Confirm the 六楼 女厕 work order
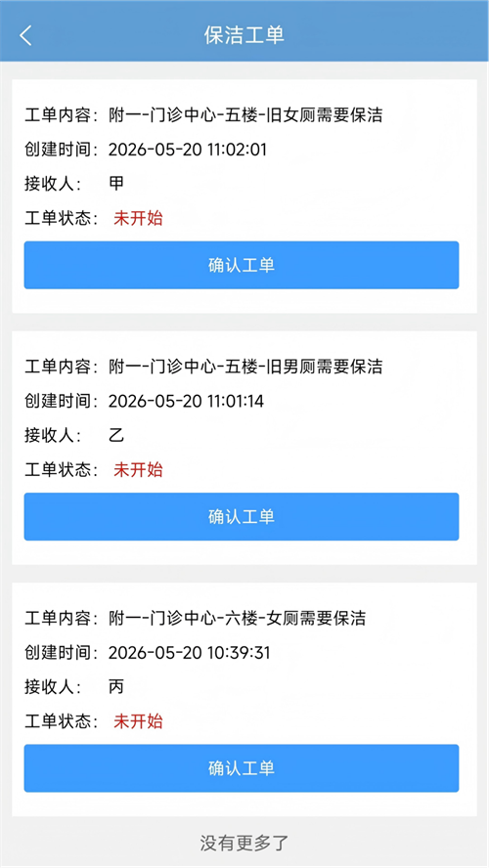The image size is (489, 868). coord(241,767)
